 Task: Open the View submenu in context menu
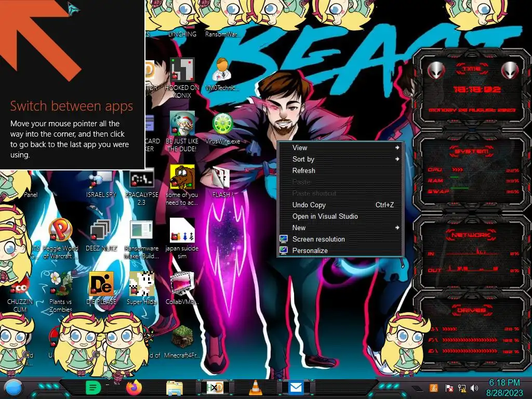click(x=341, y=148)
